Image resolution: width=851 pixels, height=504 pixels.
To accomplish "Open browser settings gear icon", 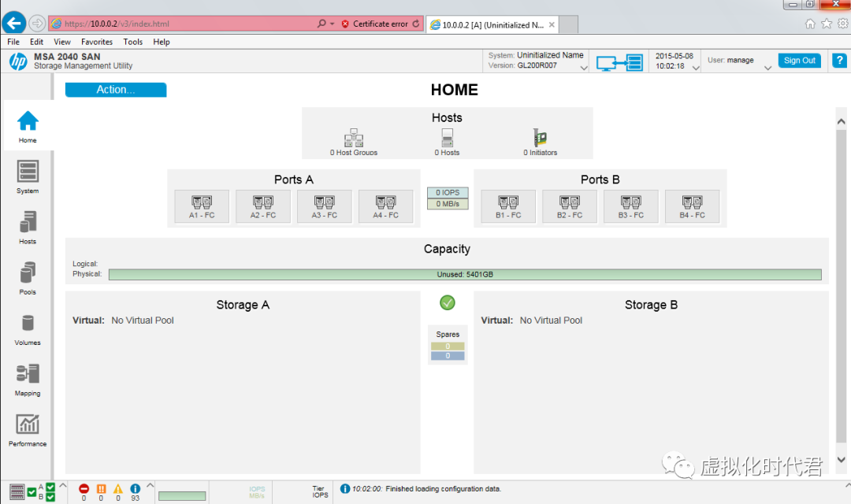I will [843, 24].
